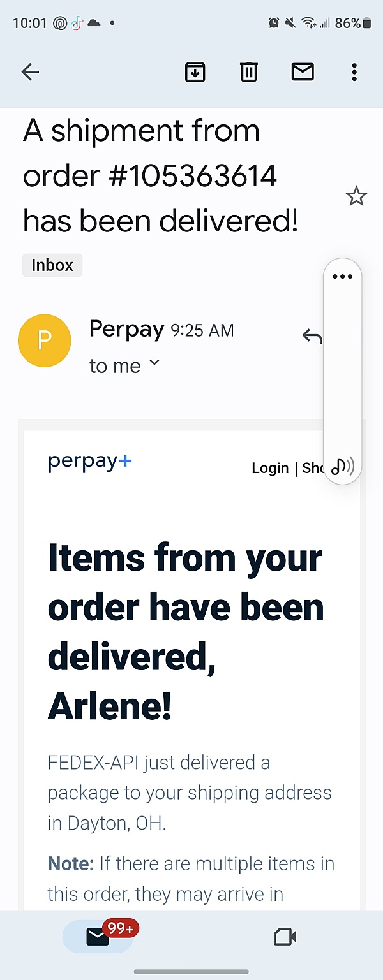Delete the Perpay email

point(248,72)
